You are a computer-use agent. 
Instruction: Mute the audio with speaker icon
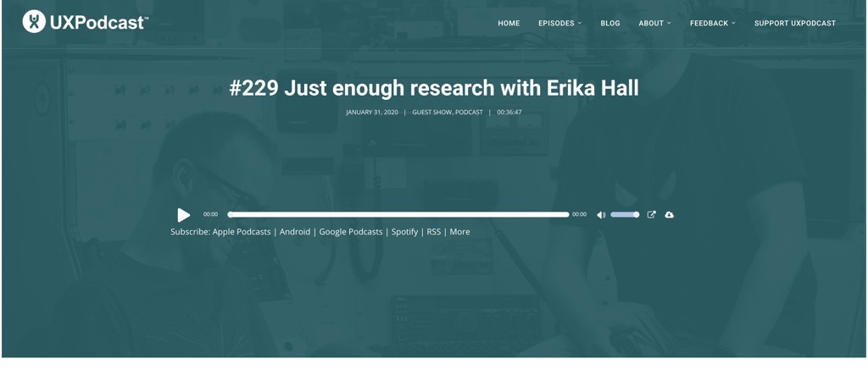coord(601,215)
